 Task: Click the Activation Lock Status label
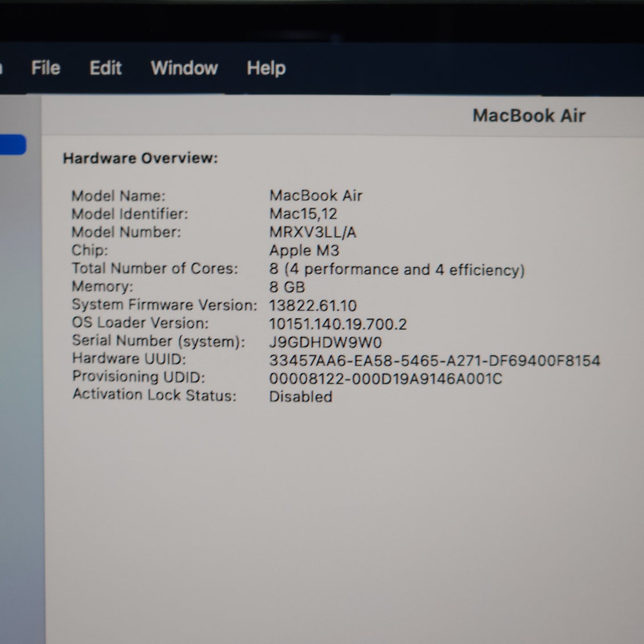click(154, 395)
